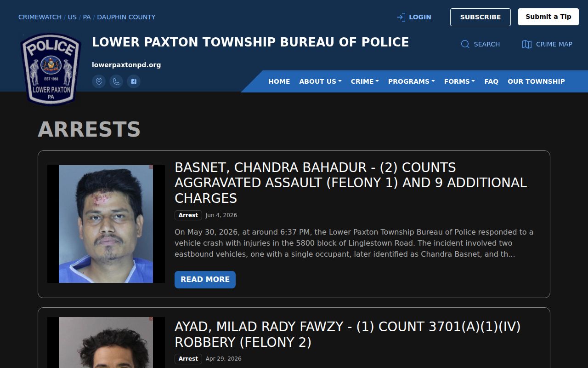Open the location map pin icon
This screenshot has height=368, width=588.
pos(99,81)
